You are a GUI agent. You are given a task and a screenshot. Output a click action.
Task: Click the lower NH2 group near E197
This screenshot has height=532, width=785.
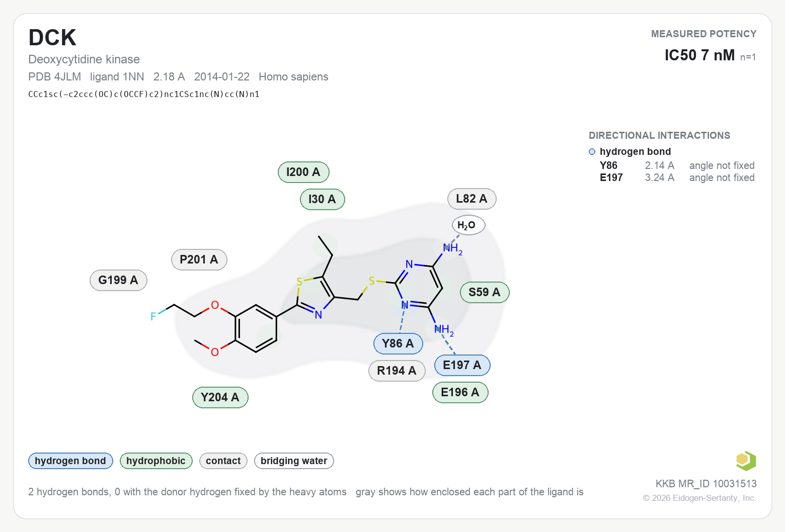coord(444,330)
